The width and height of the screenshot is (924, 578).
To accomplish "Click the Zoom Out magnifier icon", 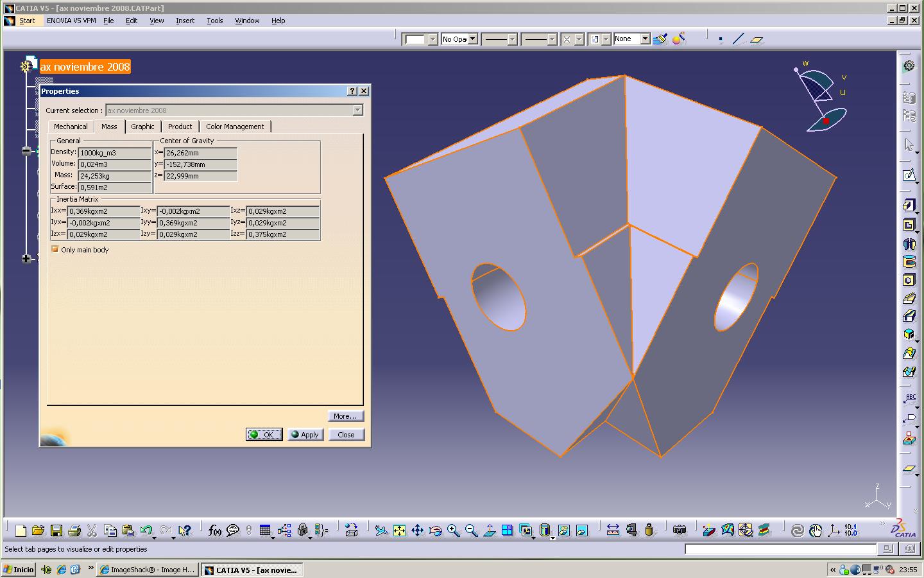I will click(471, 530).
